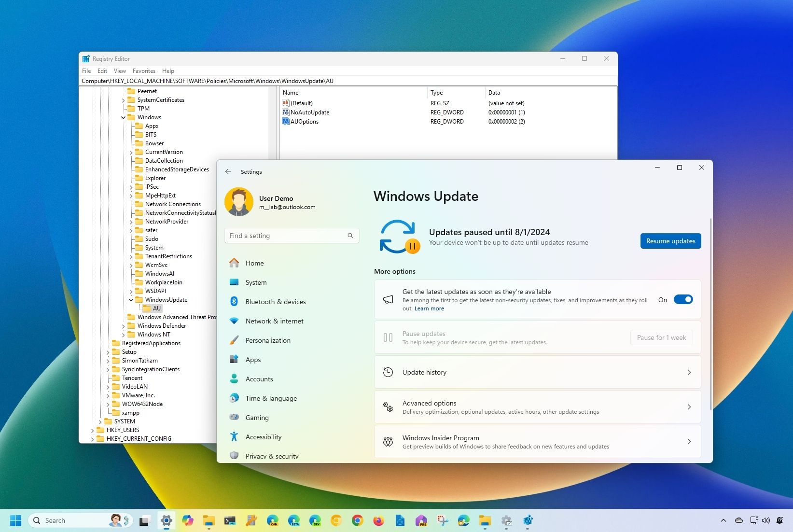The width and height of the screenshot is (793, 532).
Task: Open the File menu in Registry Editor
Action: pyautogui.click(x=86, y=70)
